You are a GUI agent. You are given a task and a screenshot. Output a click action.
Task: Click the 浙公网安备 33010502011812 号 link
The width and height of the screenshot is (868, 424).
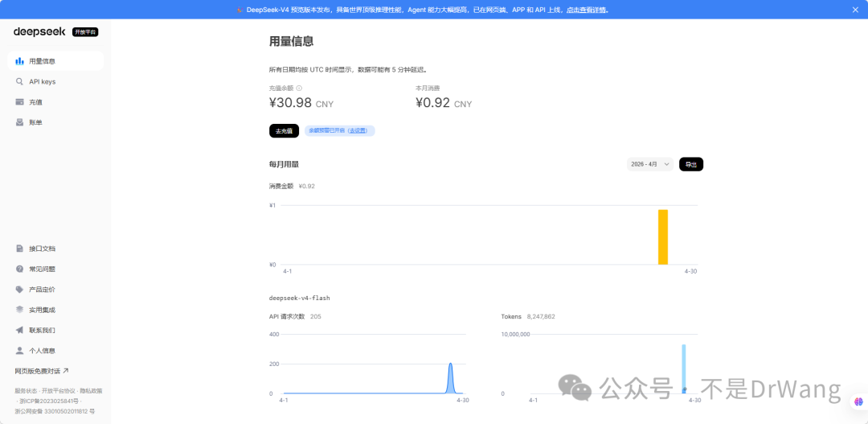pyautogui.click(x=55, y=411)
